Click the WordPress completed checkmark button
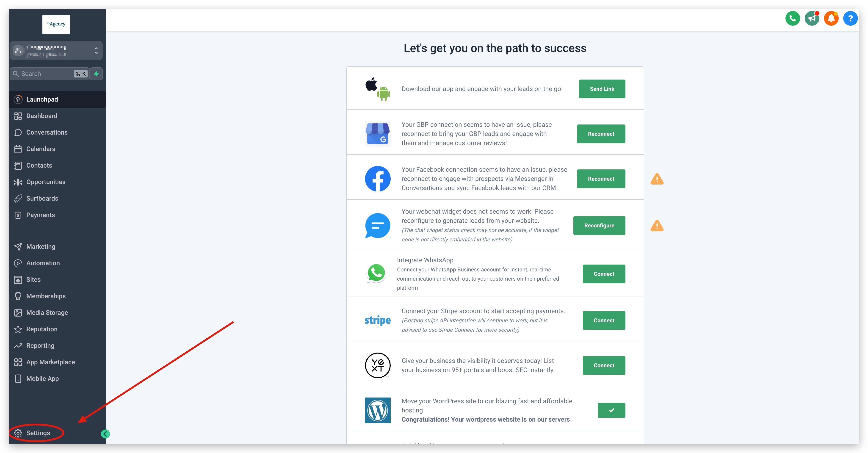868x453 pixels. tap(611, 410)
